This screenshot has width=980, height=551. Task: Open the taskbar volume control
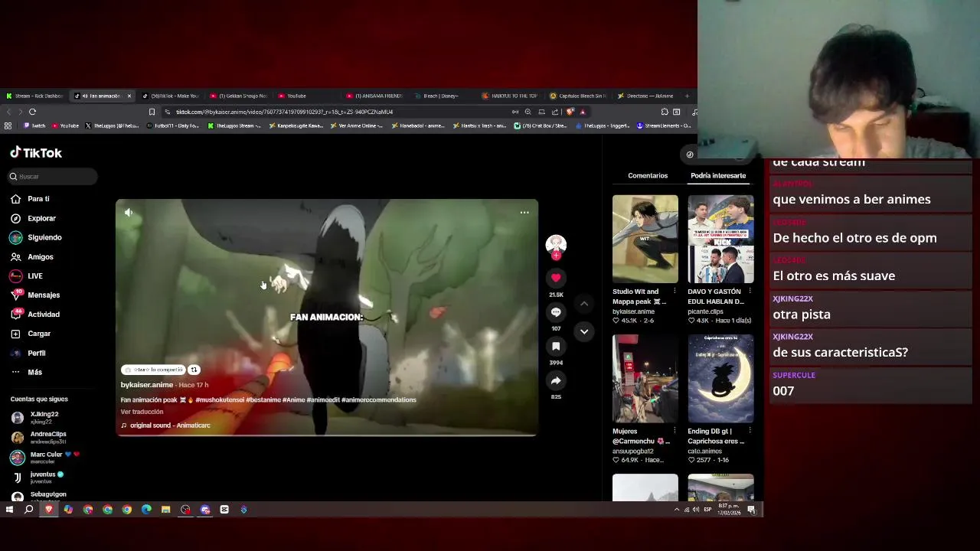[x=695, y=510]
